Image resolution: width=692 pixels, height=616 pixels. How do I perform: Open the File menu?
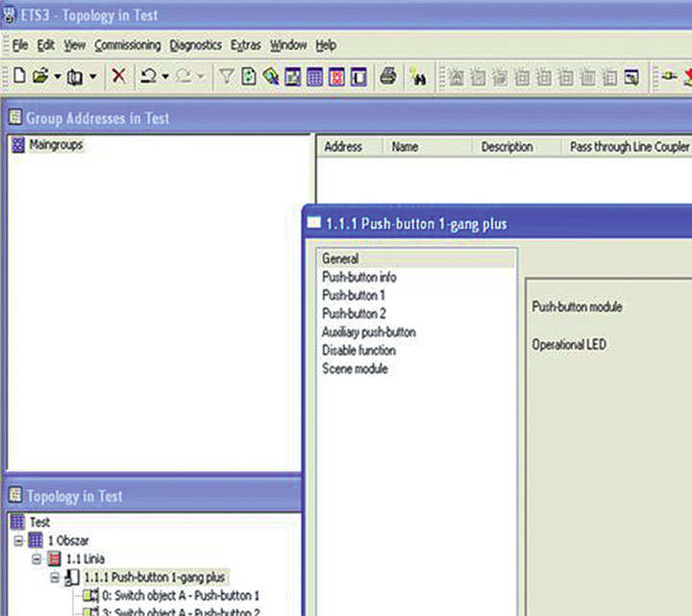(20, 45)
